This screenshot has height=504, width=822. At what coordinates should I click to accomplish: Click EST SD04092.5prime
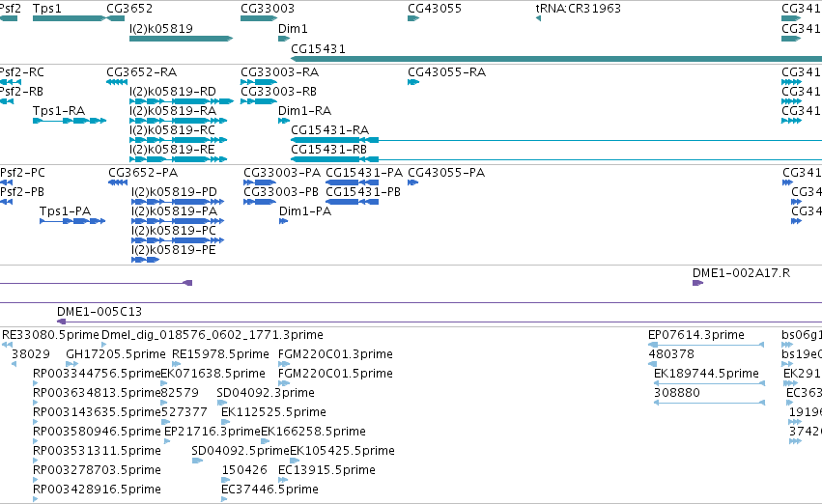197,462
